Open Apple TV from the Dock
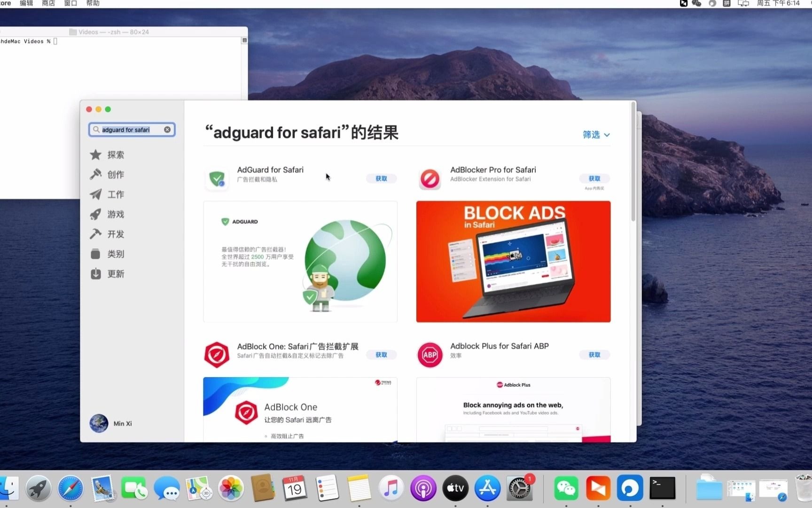Image resolution: width=812 pixels, height=508 pixels. [455, 488]
